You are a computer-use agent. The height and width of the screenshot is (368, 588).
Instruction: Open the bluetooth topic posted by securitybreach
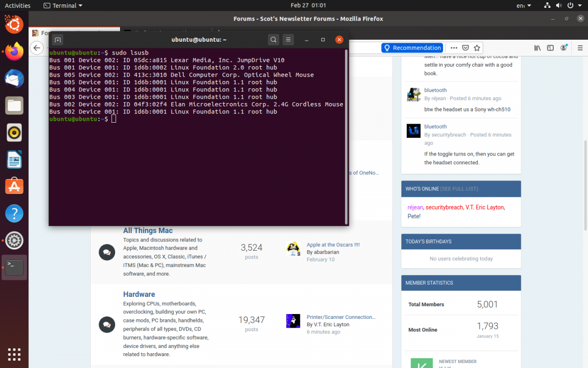[x=436, y=127]
